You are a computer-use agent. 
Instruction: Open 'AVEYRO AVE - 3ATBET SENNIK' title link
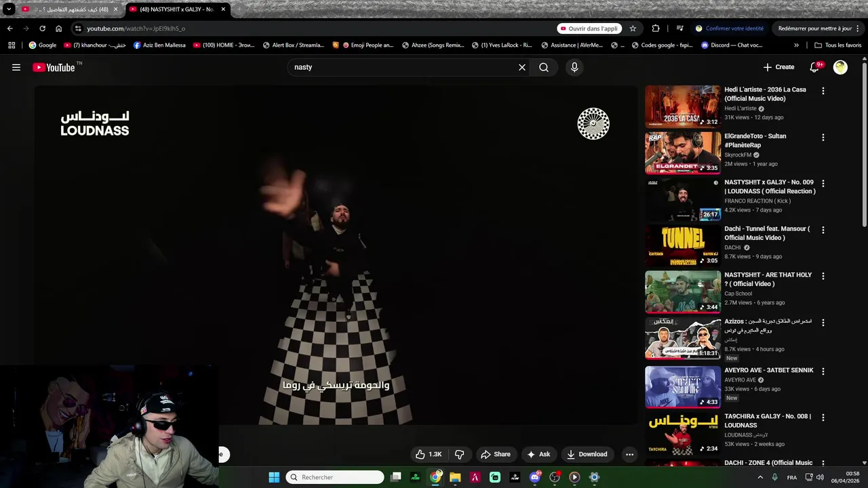coord(768,371)
